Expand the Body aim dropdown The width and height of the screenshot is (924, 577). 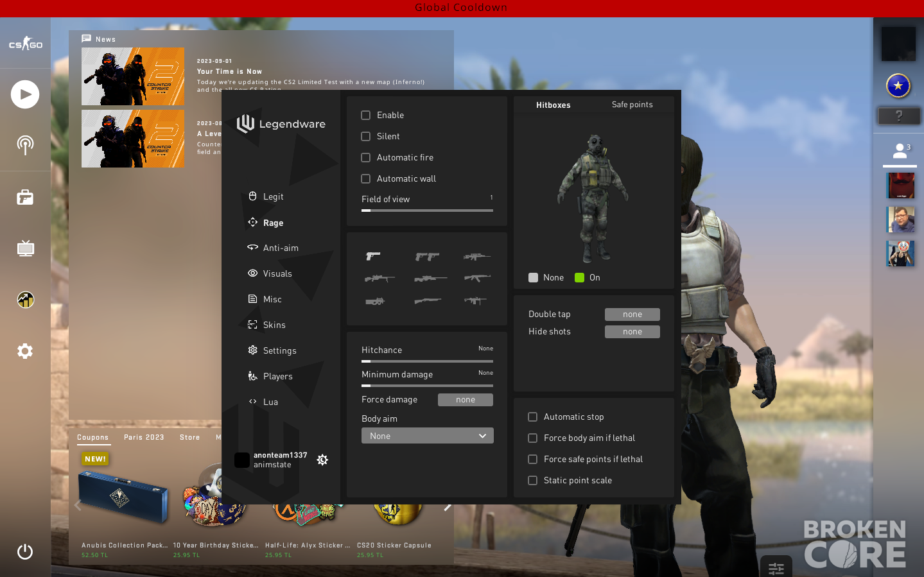(x=428, y=436)
